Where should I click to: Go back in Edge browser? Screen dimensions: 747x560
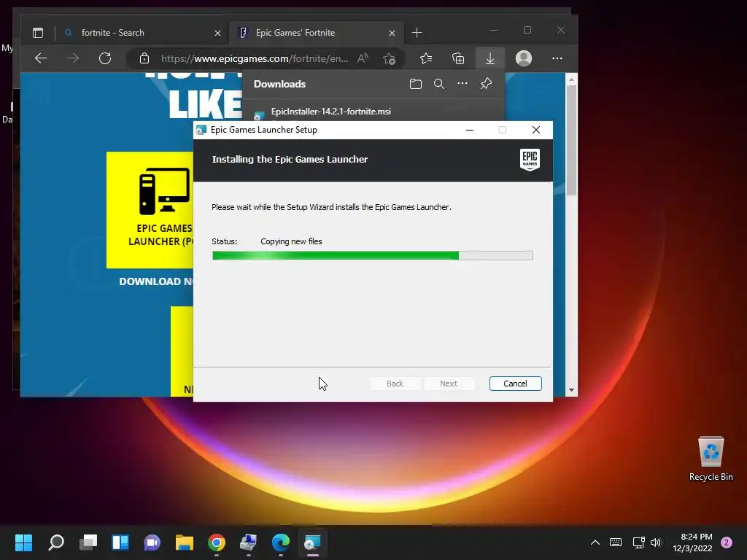click(x=41, y=58)
